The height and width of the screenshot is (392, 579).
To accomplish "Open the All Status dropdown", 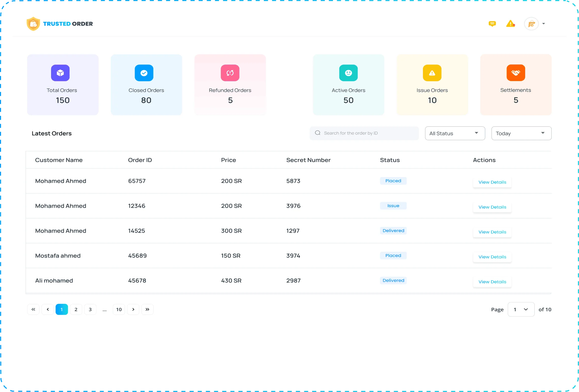I will click(x=455, y=133).
